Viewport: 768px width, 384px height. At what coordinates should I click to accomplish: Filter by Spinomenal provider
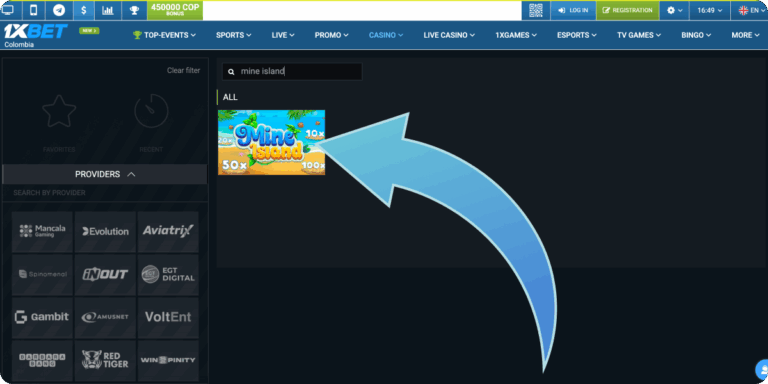coord(42,274)
